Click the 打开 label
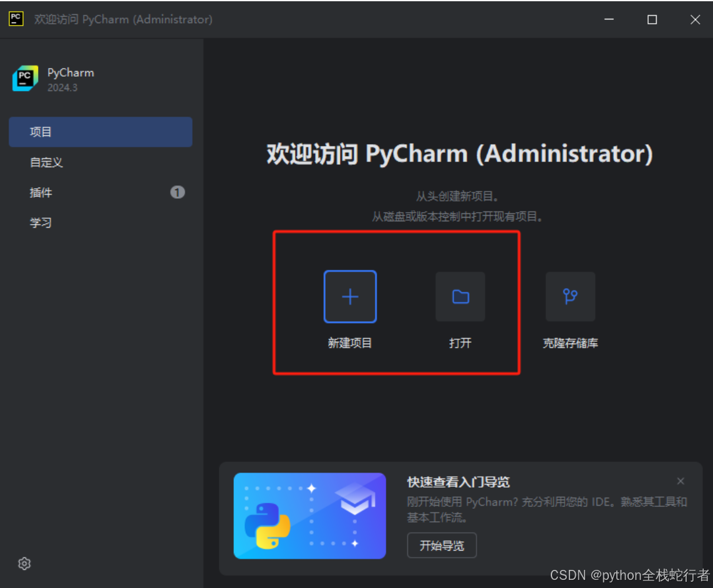The width and height of the screenshot is (713, 588). (460, 343)
